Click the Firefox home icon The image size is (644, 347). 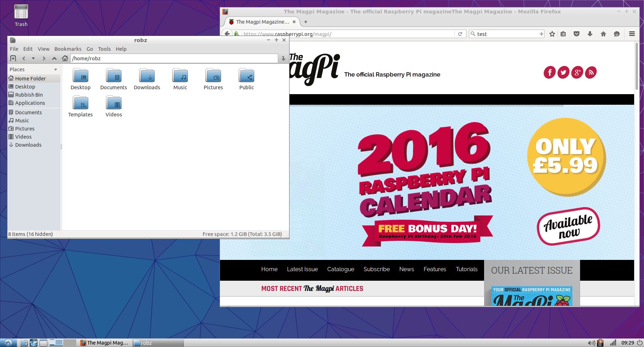click(x=603, y=34)
